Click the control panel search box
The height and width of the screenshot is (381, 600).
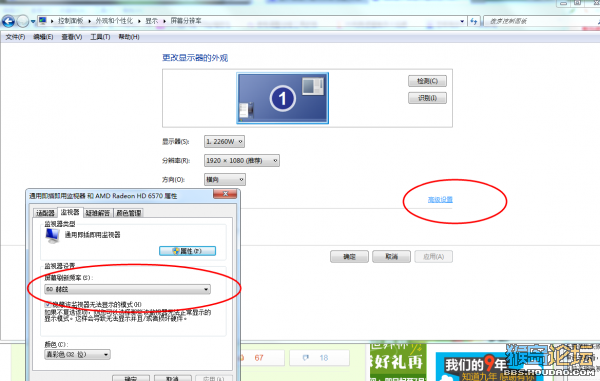(541, 21)
